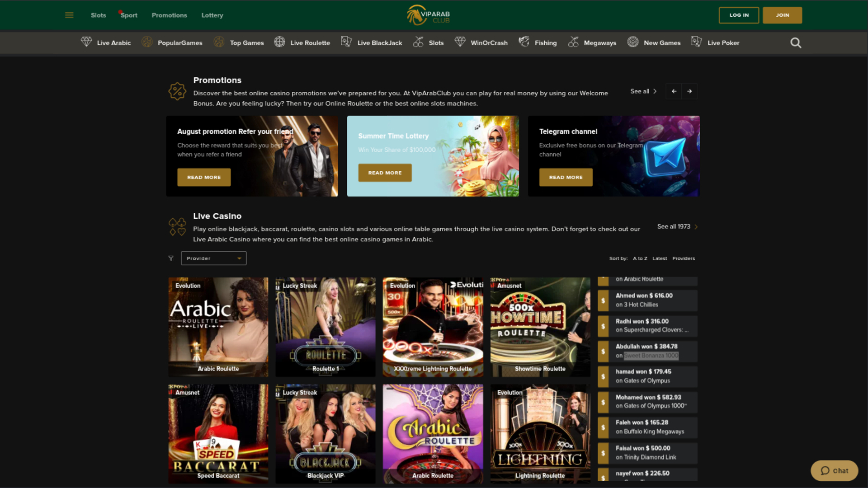Open the Sport menu item
Image resolution: width=868 pixels, height=488 pixels.
[x=128, y=15]
